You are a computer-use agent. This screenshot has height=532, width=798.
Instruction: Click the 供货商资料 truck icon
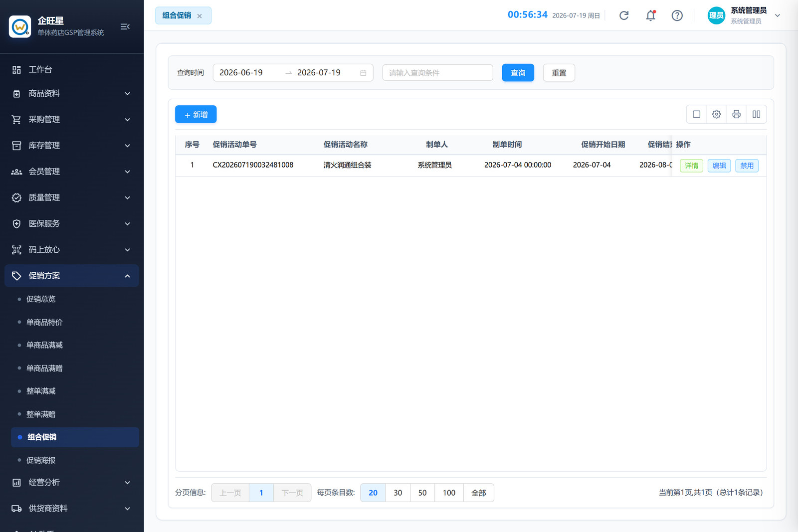point(16,509)
